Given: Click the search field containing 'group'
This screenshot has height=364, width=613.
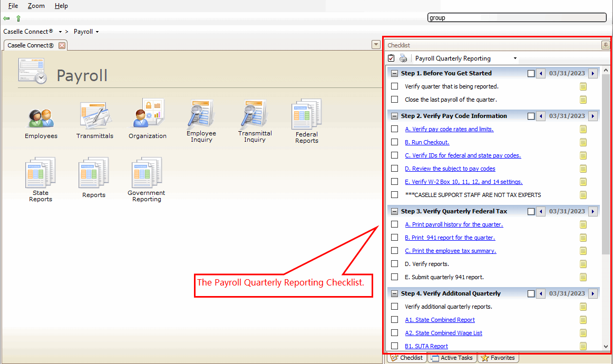Looking at the screenshot, I should pos(517,17).
